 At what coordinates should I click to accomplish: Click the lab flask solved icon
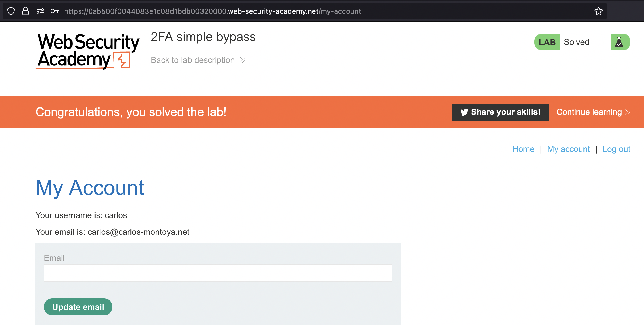tap(619, 42)
